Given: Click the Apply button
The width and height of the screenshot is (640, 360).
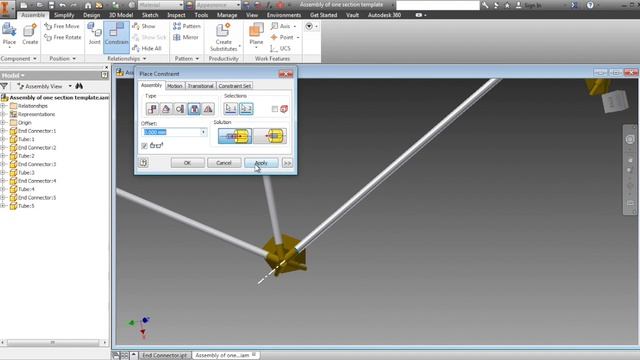Looking at the screenshot, I should [261, 163].
